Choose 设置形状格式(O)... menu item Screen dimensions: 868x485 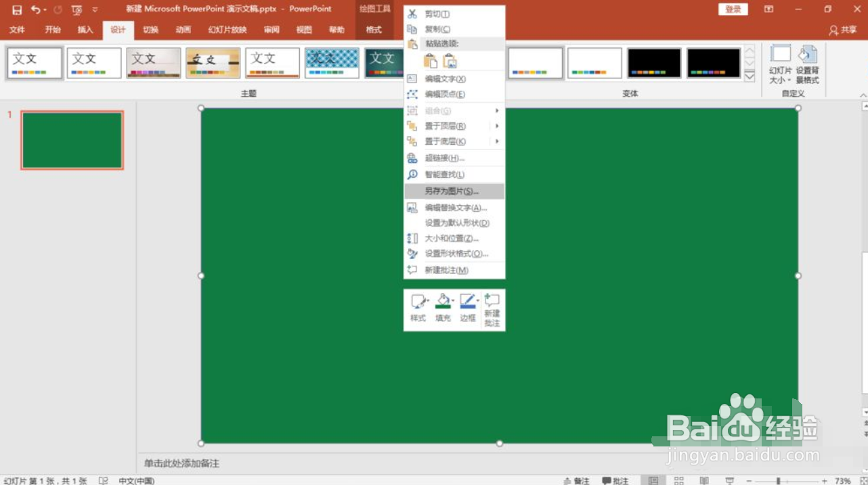coord(454,254)
